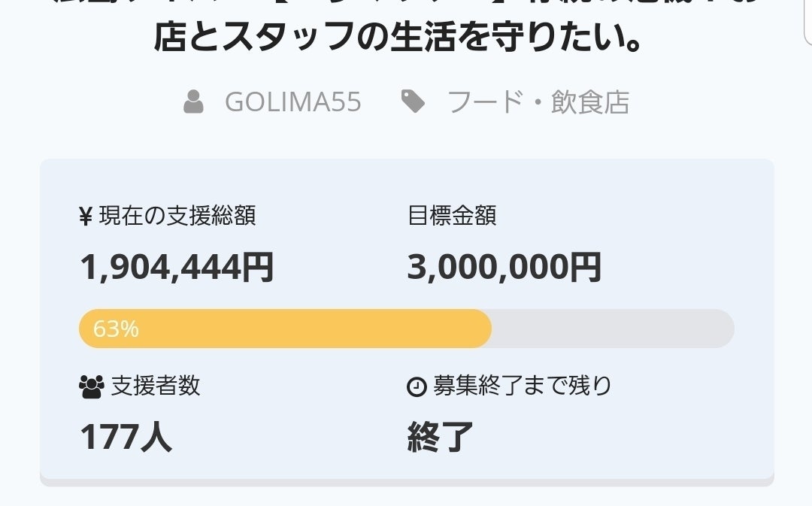The image size is (812, 506).
Task: Click the 終了 status text
Action: 441,438
